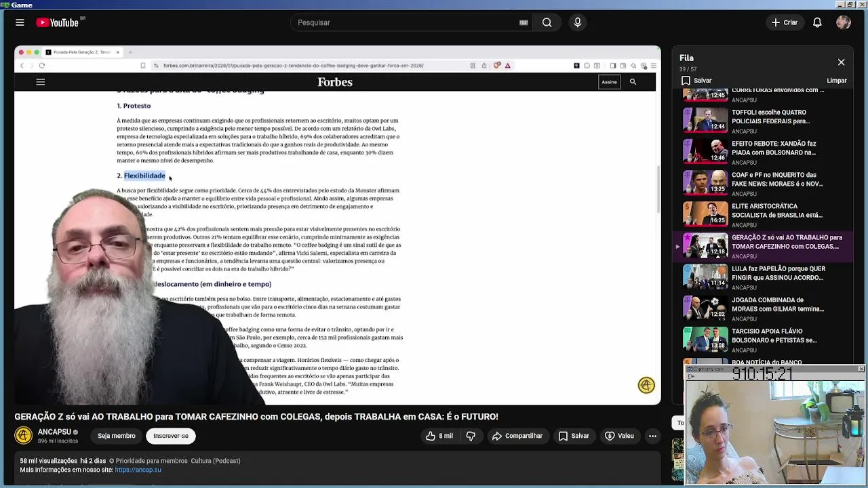This screenshot has height=488, width=868.
Task: Click the Forbes search icon in video
Action: click(633, 82)
